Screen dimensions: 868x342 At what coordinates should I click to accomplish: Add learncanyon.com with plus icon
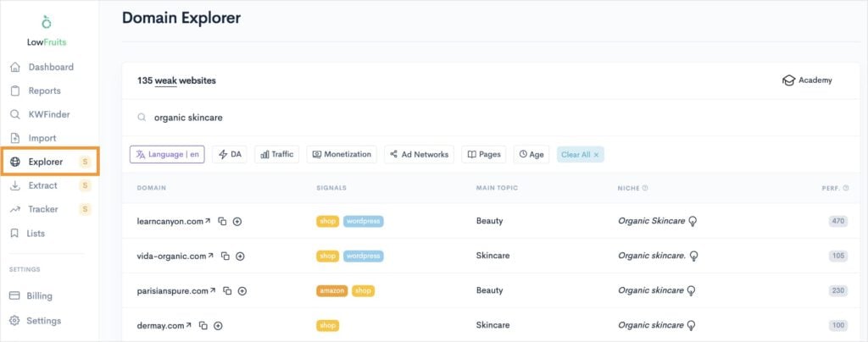tap(237, 222)
